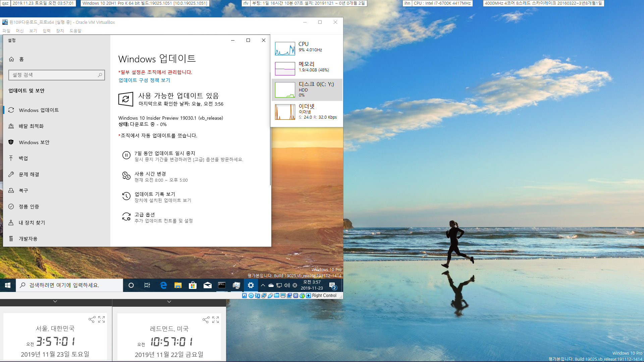
Task: Collapse Redmond clock panel chevron
Action: point(169,302)
